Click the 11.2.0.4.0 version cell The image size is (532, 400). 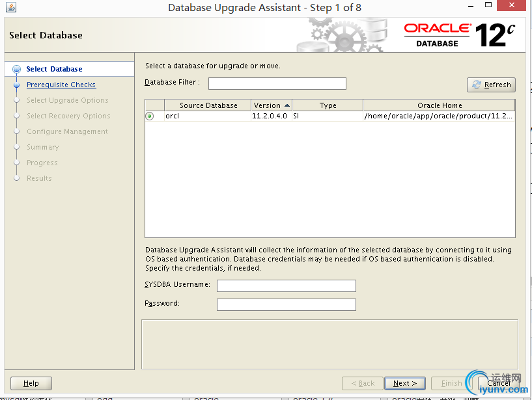click(272, 116)
